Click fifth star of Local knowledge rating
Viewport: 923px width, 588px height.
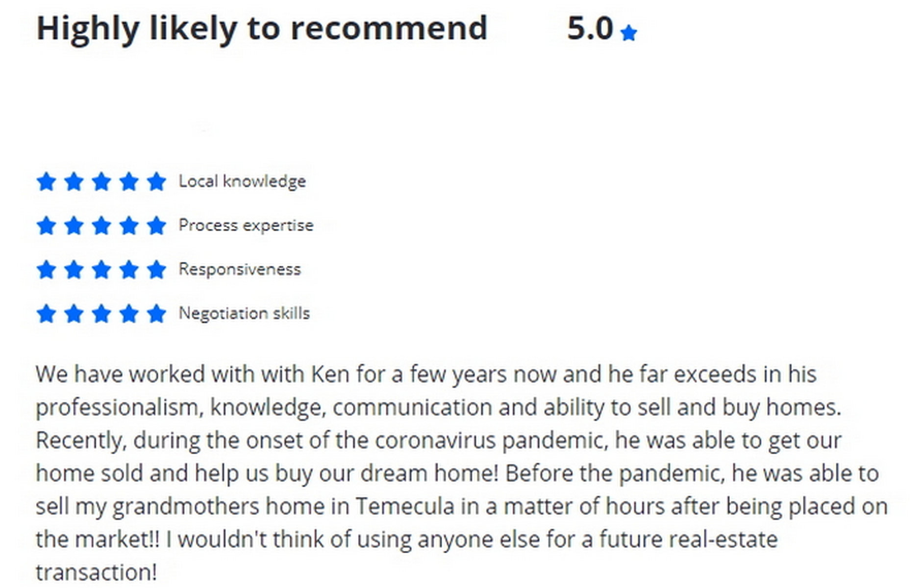click(x=156, y=182)
